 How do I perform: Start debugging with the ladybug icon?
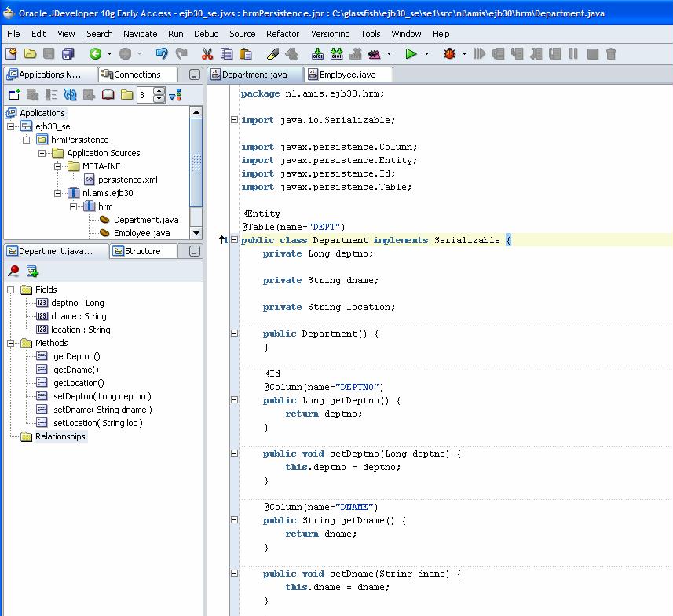(x=449, y=54)
